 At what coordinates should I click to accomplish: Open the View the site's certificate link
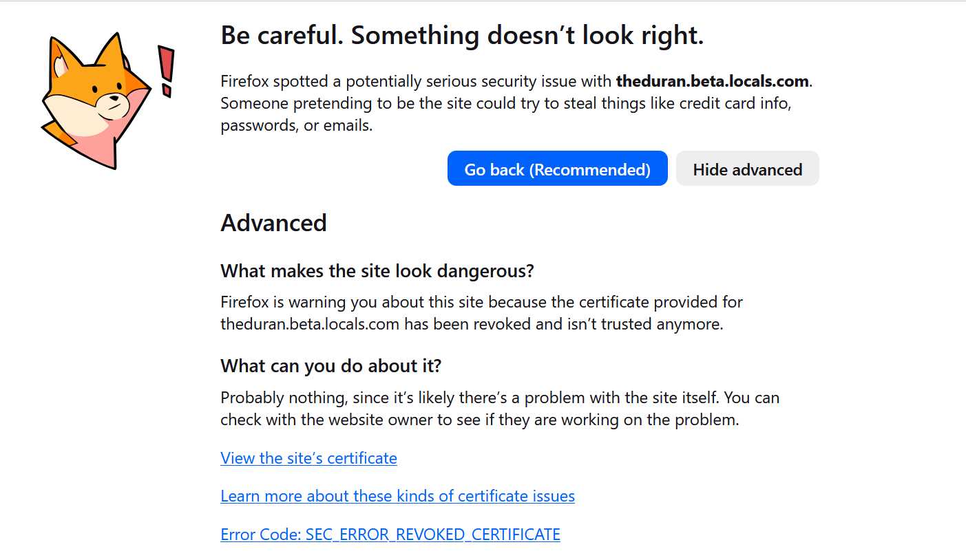(x=308, y=458)
